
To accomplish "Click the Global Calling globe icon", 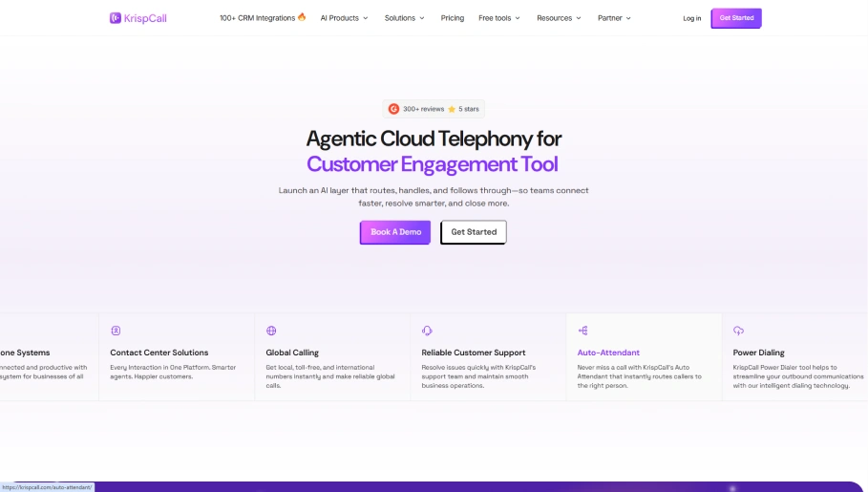I will (x=271, y=331).
